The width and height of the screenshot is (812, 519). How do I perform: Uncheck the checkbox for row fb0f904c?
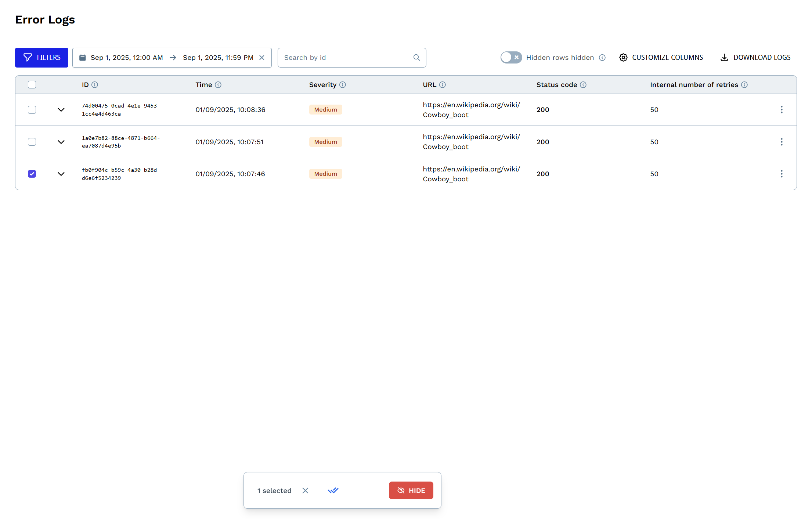coord(32,174)
